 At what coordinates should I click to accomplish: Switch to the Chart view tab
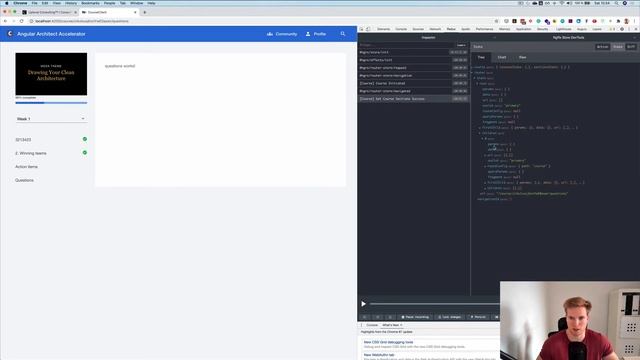coord(502,57)
